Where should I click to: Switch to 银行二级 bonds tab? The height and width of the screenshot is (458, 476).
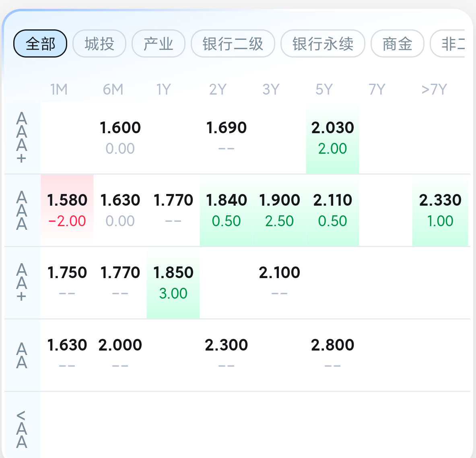point(233,43)
